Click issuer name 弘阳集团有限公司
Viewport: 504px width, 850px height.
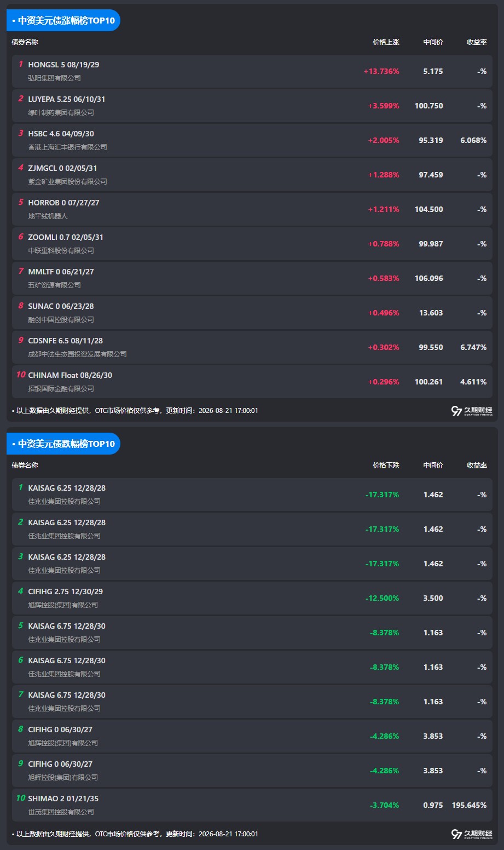[x=54, y=78]
